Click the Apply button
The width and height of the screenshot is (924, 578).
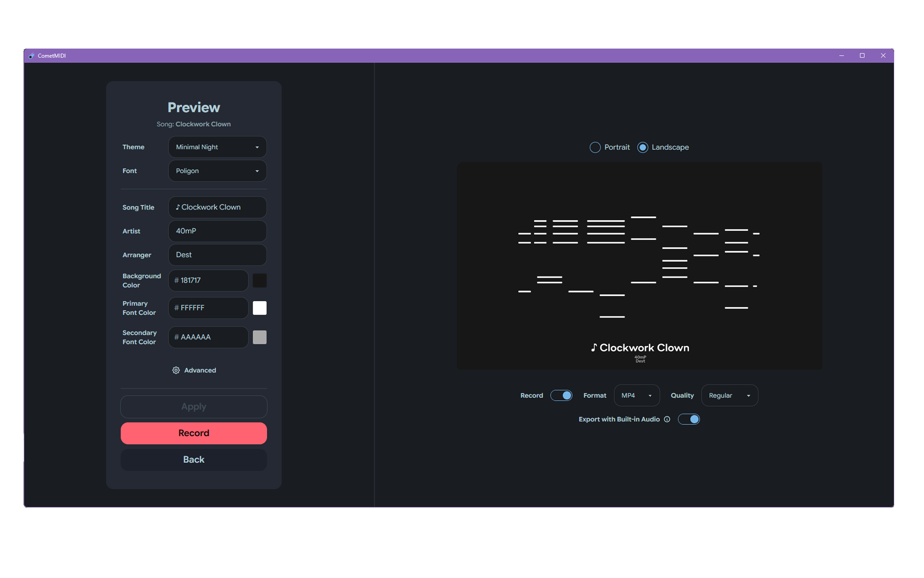(194, 407)
